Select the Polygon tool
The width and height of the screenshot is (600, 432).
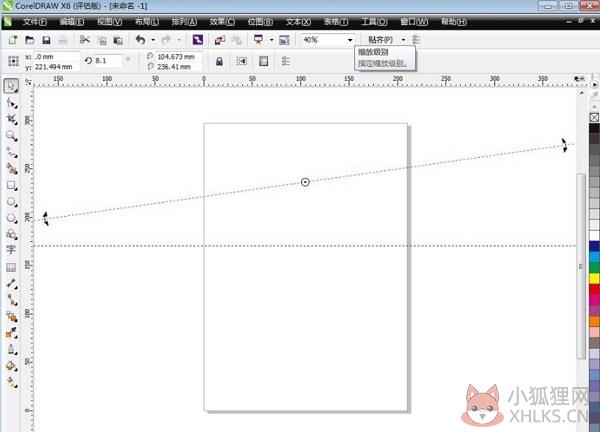pyautogui.click(x=11, y=218)
